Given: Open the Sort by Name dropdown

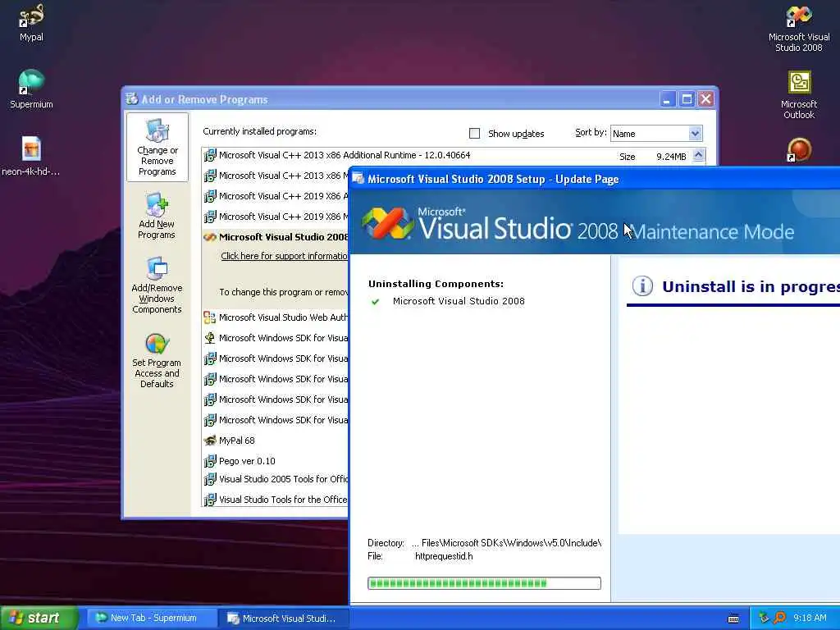Looking at the screenshot, I should [695, 134].
